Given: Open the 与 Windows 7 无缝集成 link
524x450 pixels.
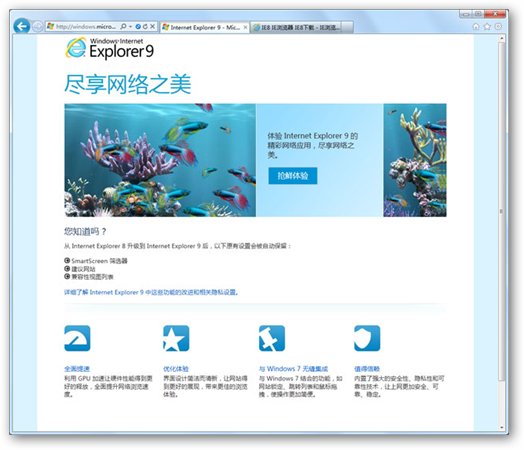Looking at the screenshot, I should click(x=293, y=369).
